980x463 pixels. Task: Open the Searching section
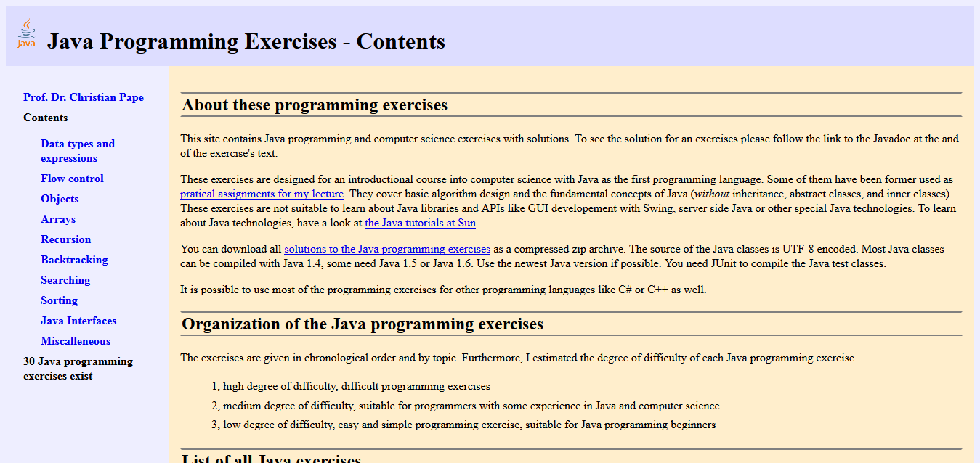pos(65,279)
